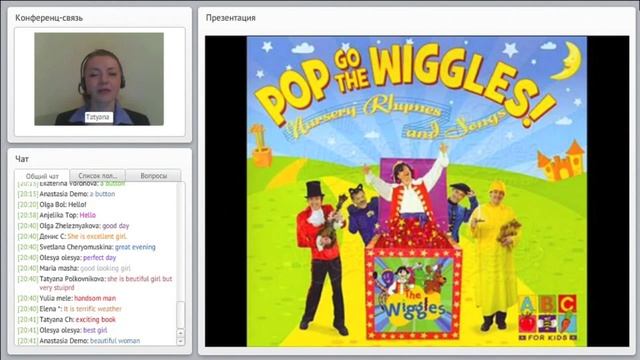Select Tatyana Ch's 'exciting book' message

point(67,320)
